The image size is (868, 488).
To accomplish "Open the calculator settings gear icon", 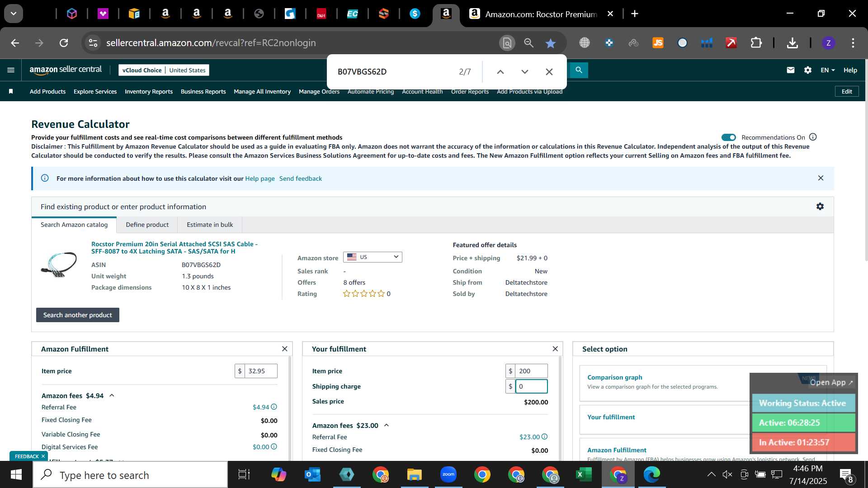I will coord(820,206).
